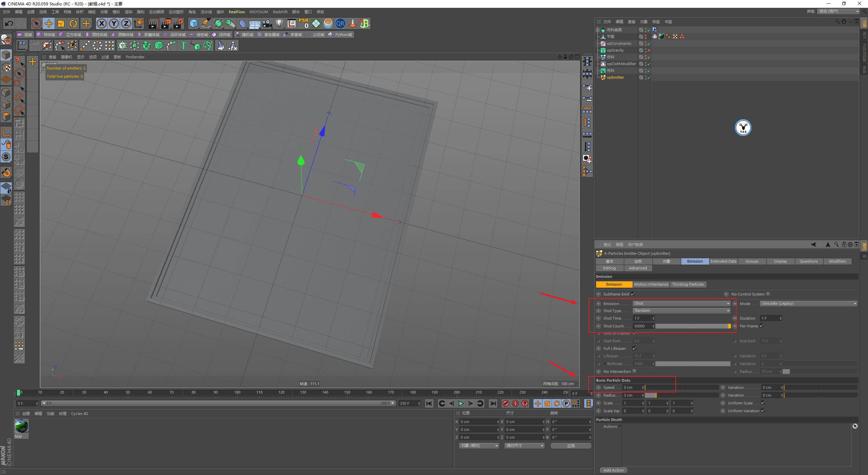Switch to the Thinking Particles sub-tab
Viewport: 868px width, 475px height.
pos(688,284)
